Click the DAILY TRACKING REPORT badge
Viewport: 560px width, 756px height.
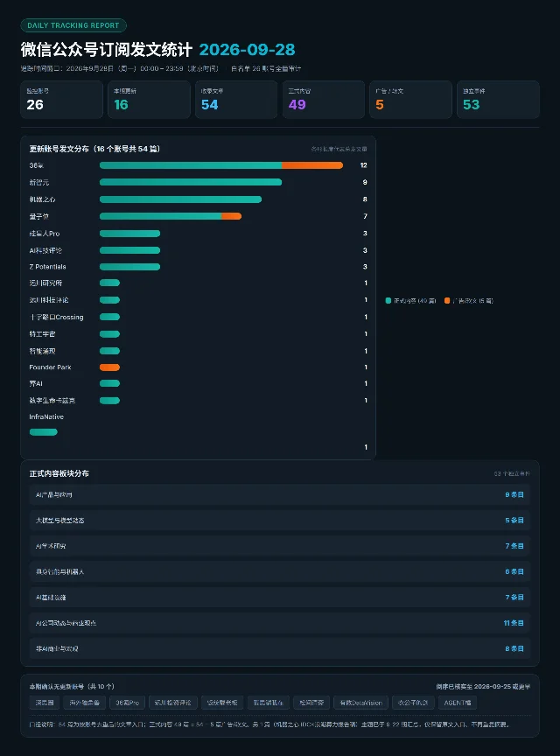[x=73, y=25]
